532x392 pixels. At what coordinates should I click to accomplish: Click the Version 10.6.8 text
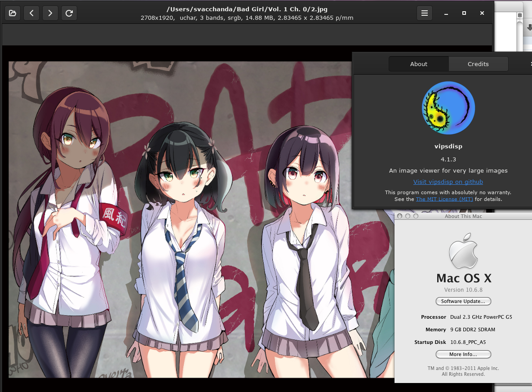point(463,290)
